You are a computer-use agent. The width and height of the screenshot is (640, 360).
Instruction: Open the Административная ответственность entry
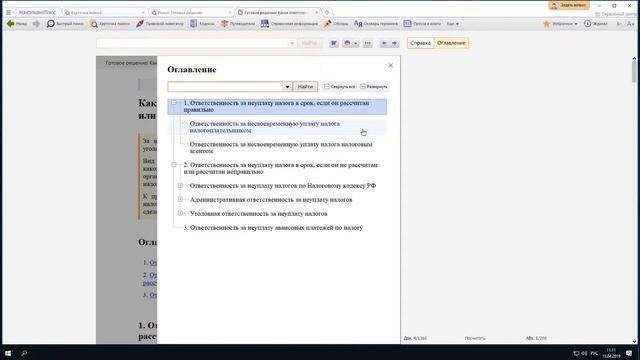tap(271, 200)
